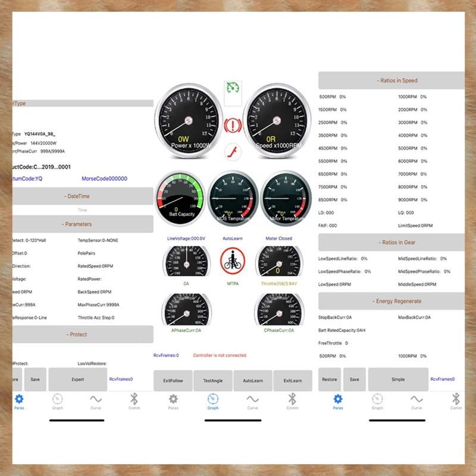The height and width of the screenshot is (476, 476).
Task: Click the ExitFollow button
Action: (173, 381)
